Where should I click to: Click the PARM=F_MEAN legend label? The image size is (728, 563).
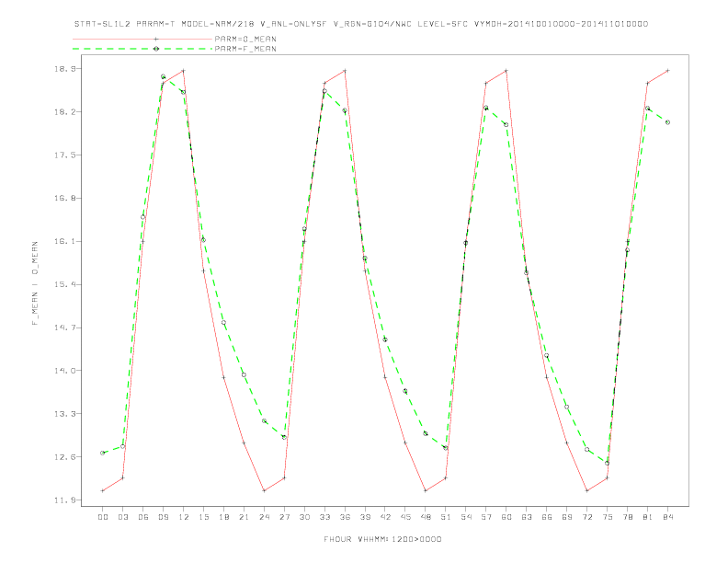(245, 49)
